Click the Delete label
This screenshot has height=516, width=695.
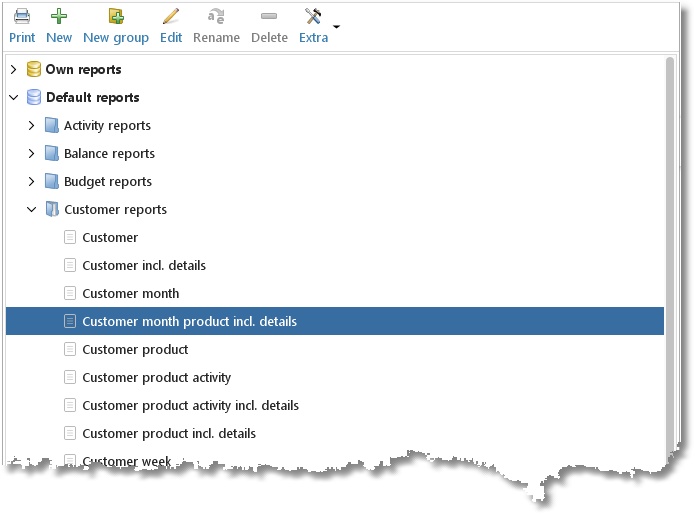pos(269,38)
